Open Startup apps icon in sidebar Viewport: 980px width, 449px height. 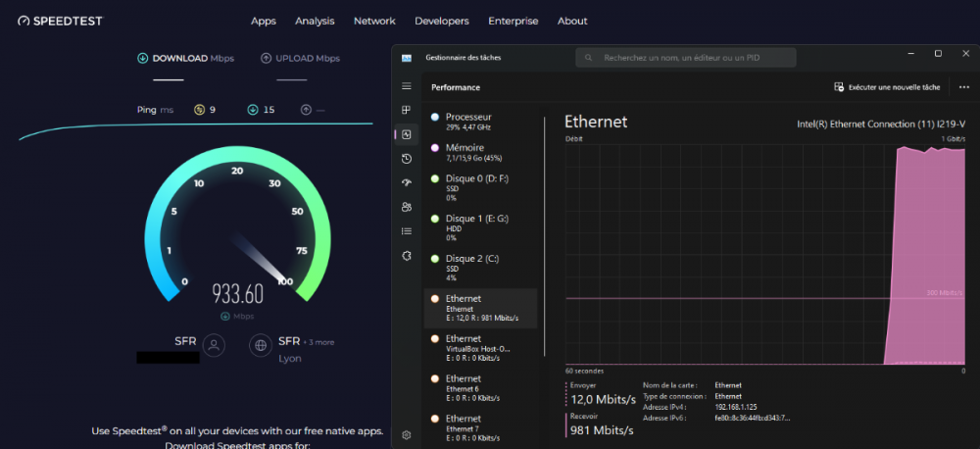tap(407, 182)
